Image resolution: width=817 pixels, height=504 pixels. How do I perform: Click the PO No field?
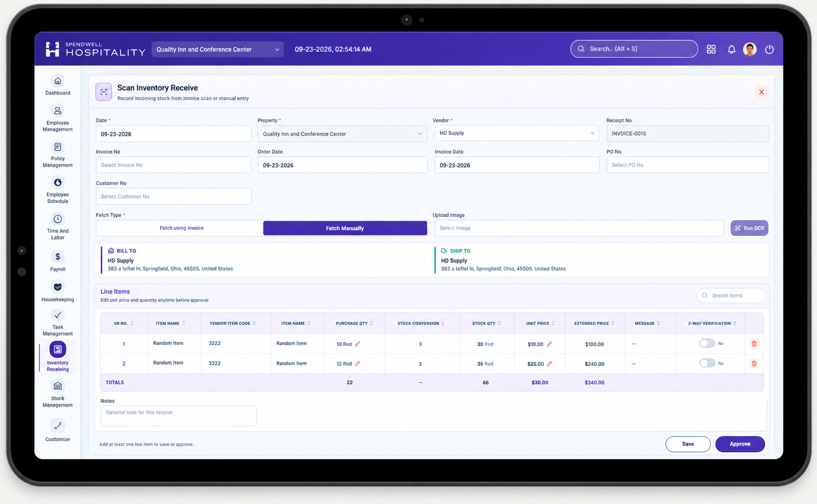coord(688,165)
